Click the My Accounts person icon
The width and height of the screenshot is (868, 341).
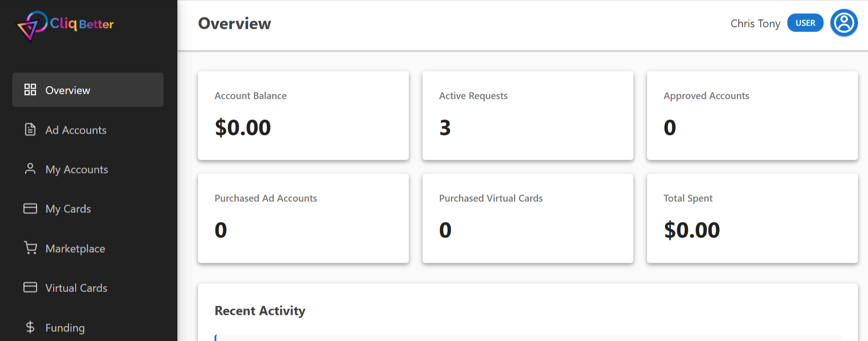30,169
